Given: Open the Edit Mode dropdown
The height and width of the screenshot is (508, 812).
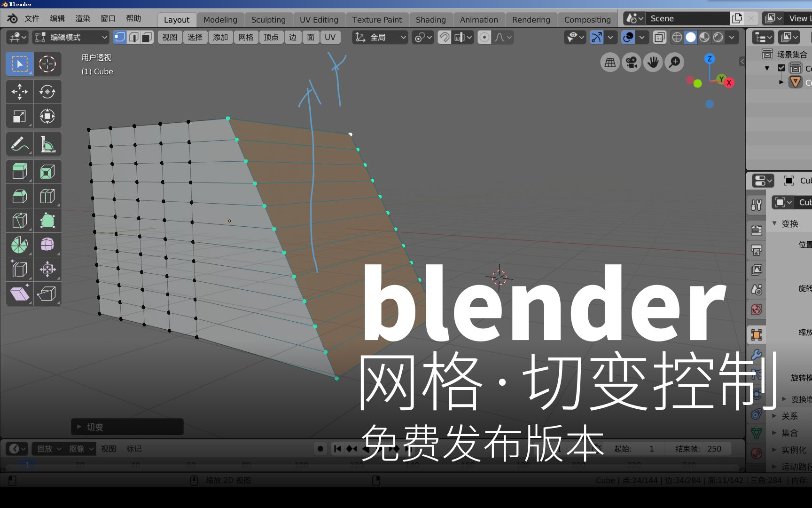Looking at the screenshot, I should pos(70,37).
